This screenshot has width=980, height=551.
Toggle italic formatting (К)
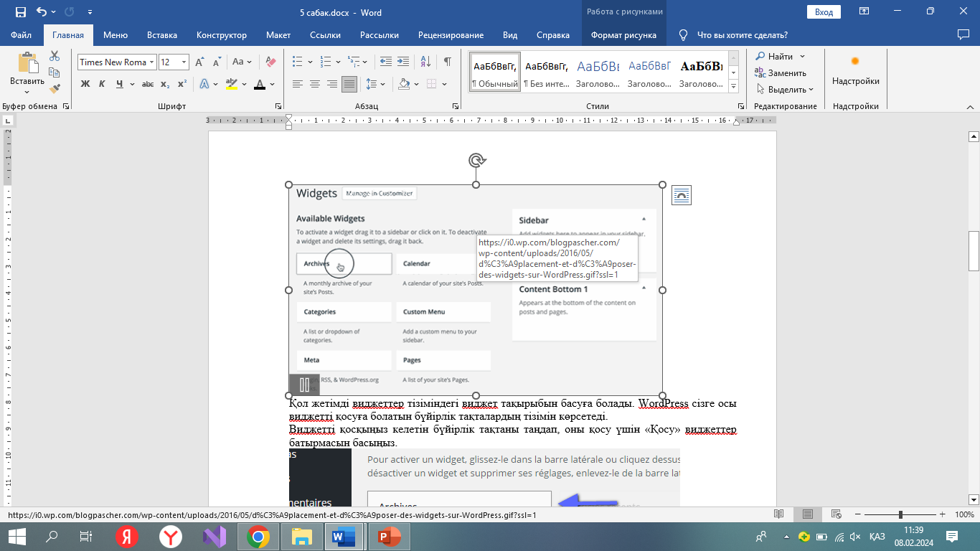(102, 85)
